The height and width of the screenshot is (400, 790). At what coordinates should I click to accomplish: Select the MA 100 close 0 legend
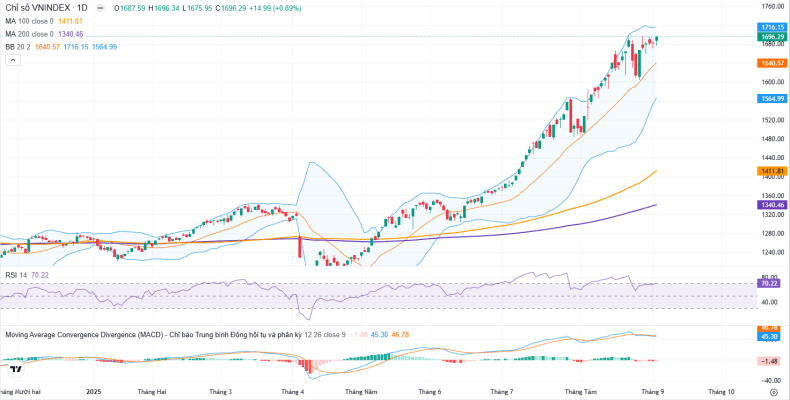point(29,21)
